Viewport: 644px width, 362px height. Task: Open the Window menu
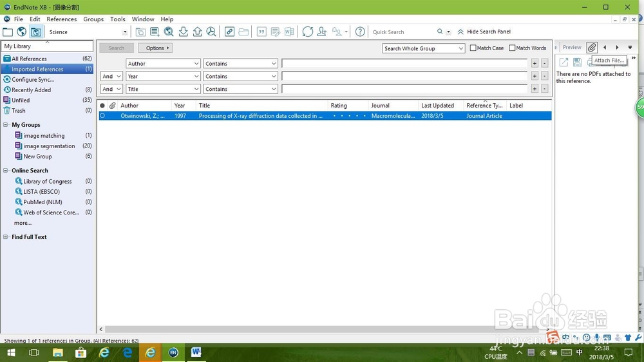click(143, 19)
